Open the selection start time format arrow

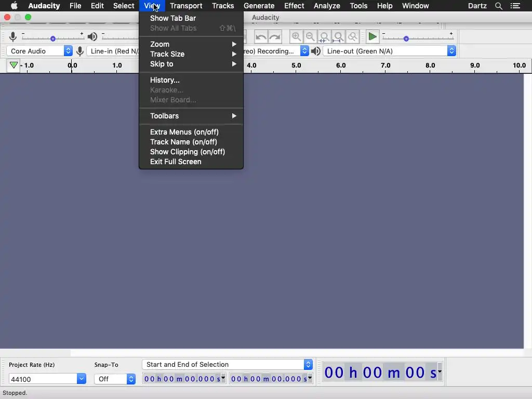[x=223, y=378]
